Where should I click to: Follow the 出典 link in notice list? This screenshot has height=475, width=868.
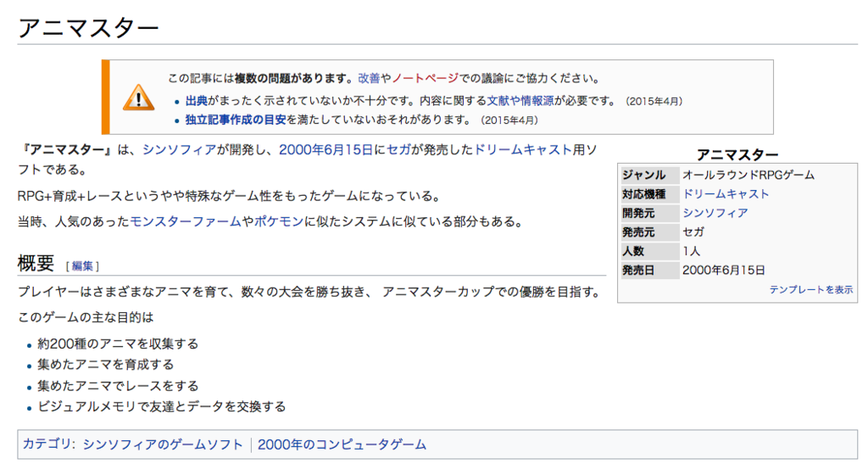click(x=196, y=101)
